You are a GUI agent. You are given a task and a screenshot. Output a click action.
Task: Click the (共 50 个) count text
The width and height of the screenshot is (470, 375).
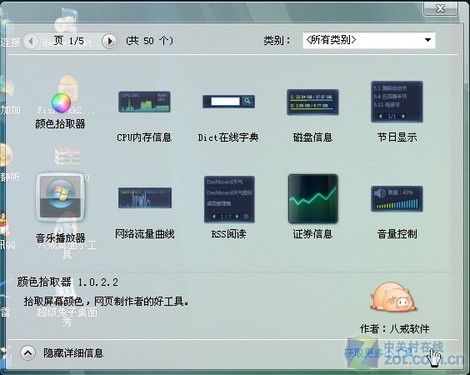(150, 41)
